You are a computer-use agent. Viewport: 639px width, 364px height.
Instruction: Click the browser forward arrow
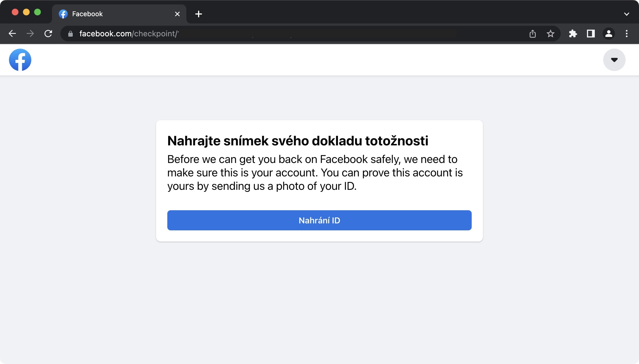click(30, 34)
